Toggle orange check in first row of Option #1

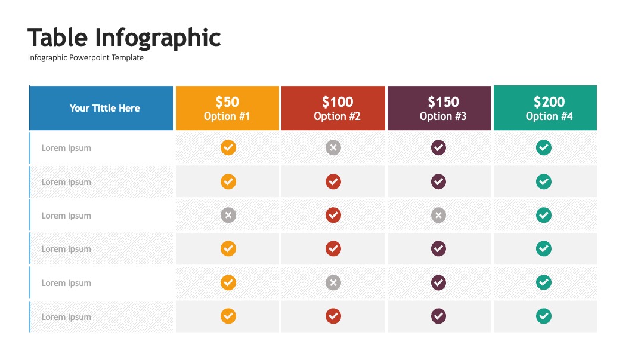(x=228, y=147)
